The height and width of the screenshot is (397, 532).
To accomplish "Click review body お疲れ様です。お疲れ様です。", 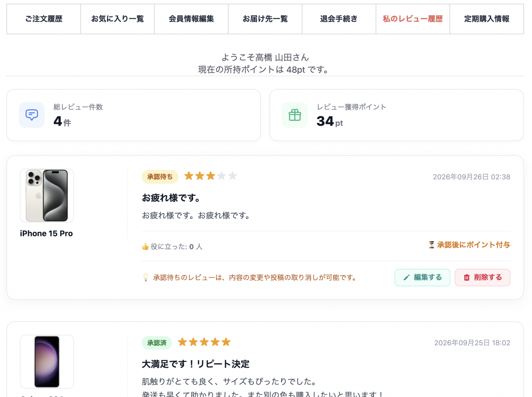I will click(197, 216).
